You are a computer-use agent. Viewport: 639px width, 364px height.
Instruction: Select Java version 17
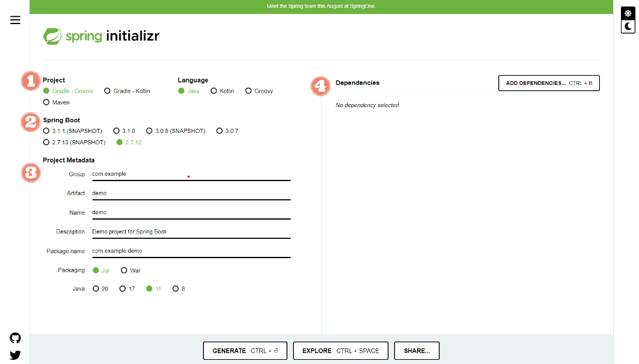127,289
